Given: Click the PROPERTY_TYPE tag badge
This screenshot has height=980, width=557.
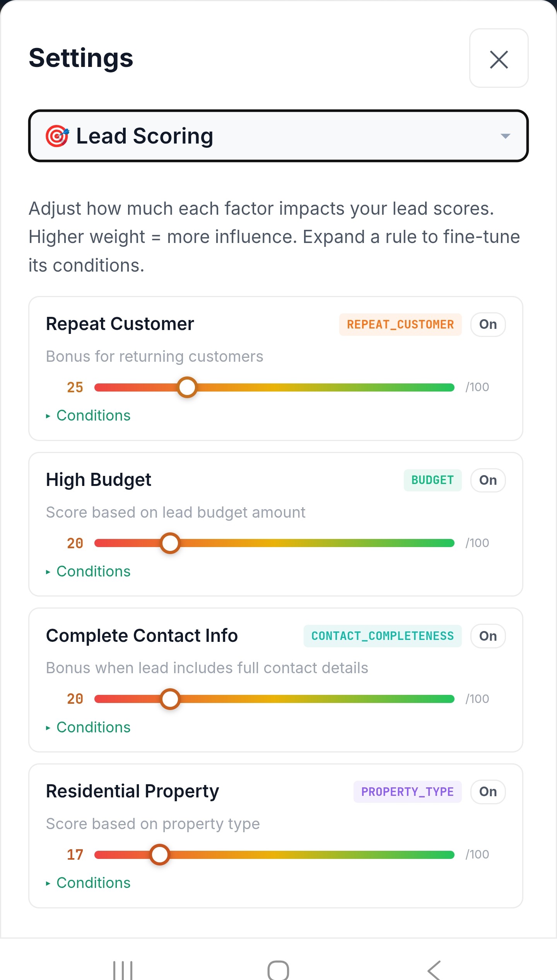Looking at the screenshot, I should point(407,792).
